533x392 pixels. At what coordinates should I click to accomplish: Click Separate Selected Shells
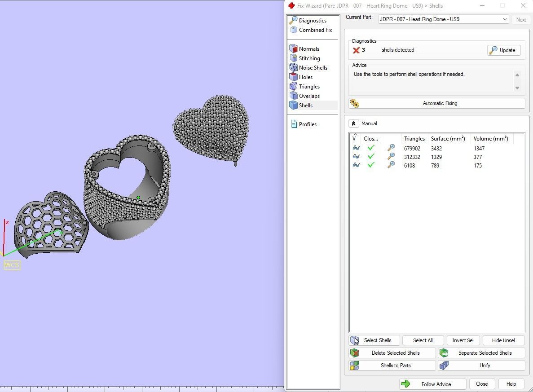[x=482, y=353]
